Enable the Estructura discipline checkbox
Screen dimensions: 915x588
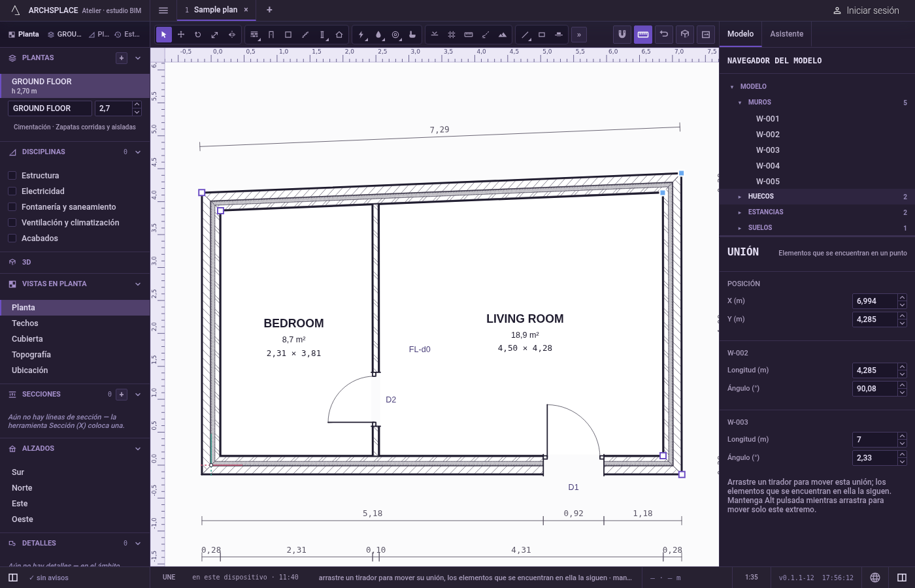(x=12, y=176)
